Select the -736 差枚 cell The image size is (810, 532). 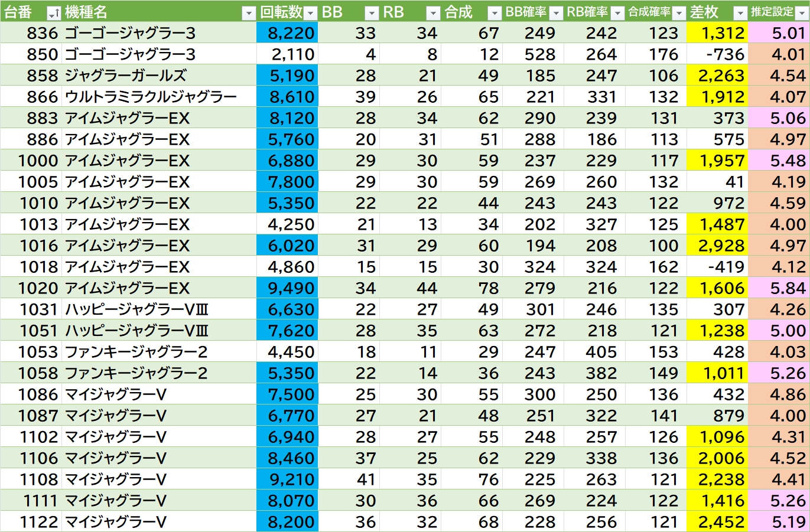click(717, 54)
